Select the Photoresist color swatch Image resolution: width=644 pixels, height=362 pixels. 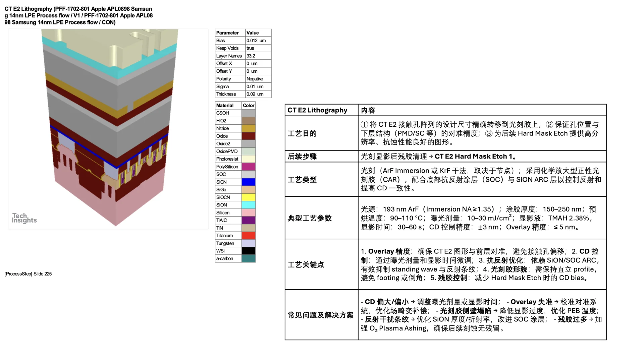click(248, 159)
